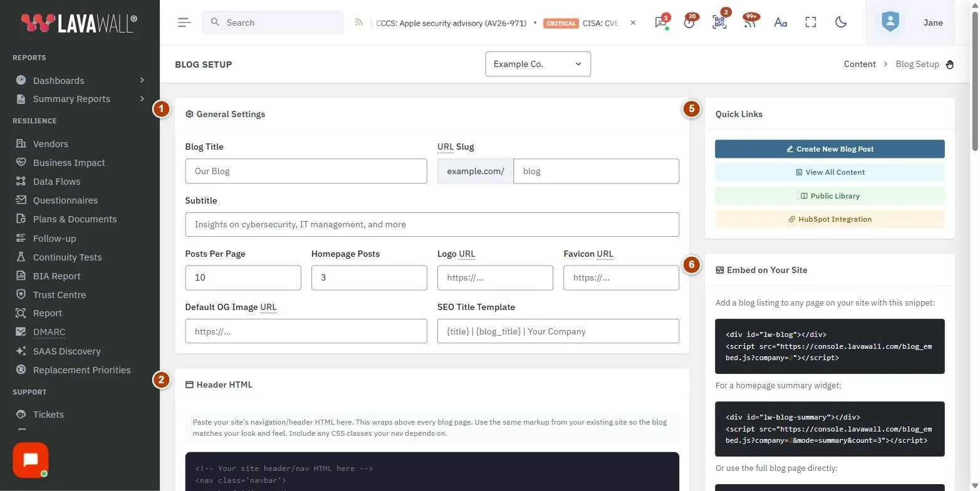Click the Tickets sidebar icon
Viewport: 980px width, 491px height.
[x=21, y=414]
